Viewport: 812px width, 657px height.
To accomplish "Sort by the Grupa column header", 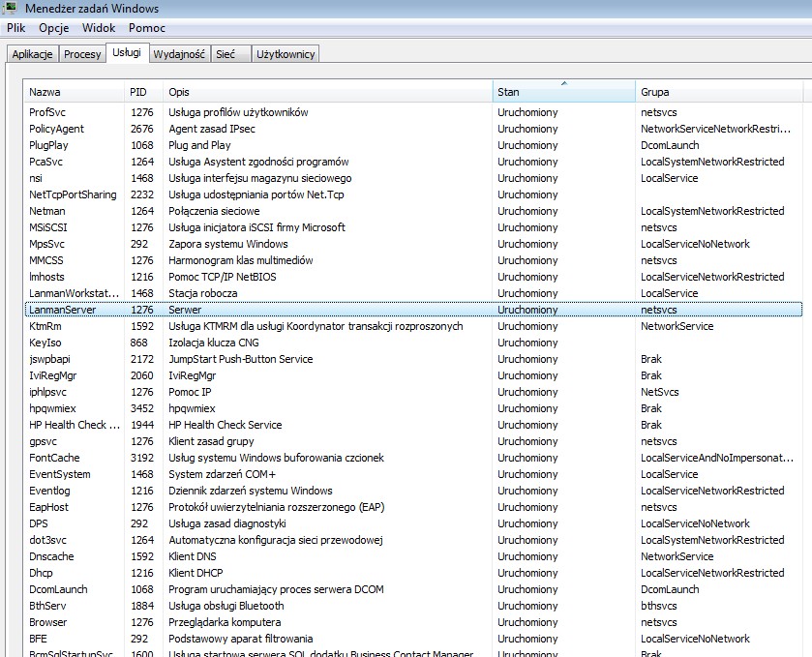I will click(x=719, y=92).
